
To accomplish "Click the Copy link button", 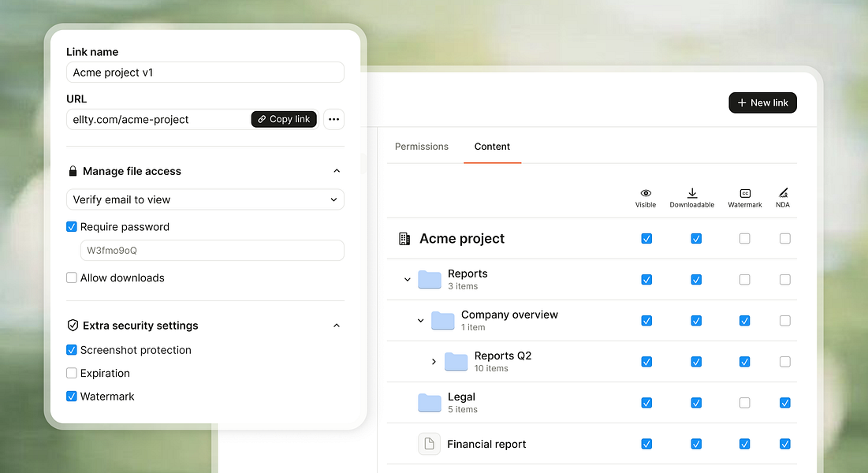I will 284,119.
